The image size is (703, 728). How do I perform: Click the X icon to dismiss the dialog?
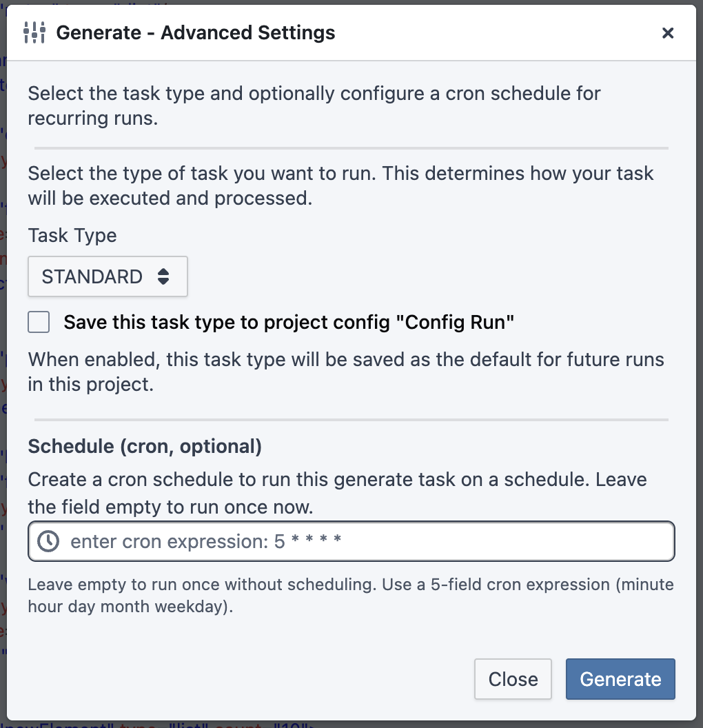pos(667,32)
